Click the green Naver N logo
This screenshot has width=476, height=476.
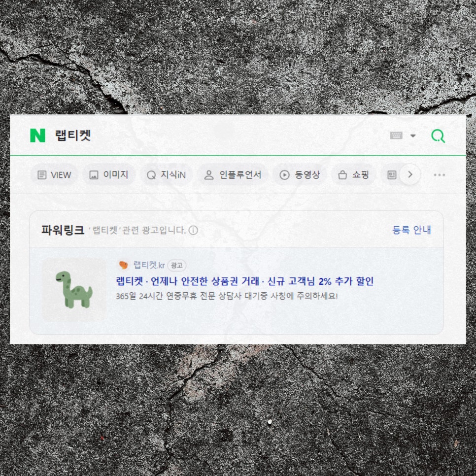[37, 136]
